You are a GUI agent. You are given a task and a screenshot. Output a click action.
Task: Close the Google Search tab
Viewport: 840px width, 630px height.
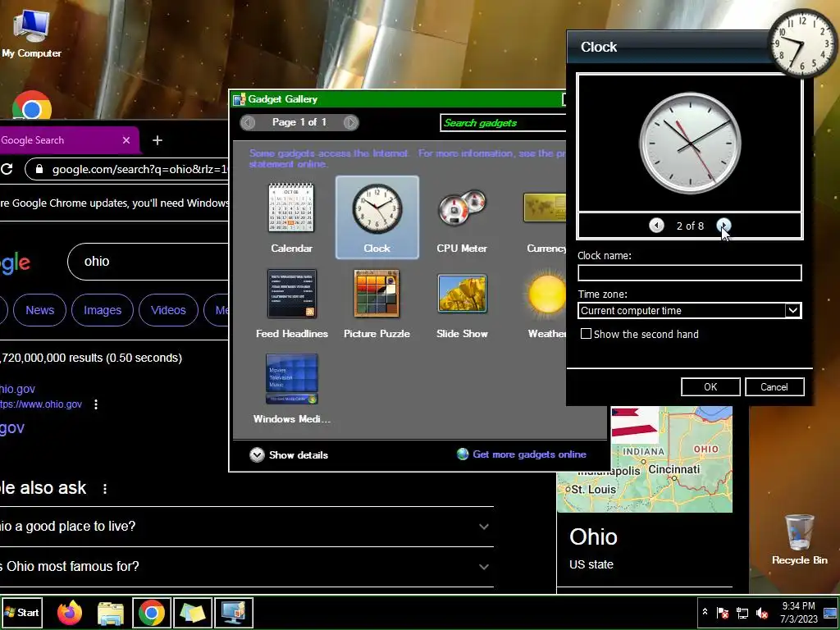[126, 140]
